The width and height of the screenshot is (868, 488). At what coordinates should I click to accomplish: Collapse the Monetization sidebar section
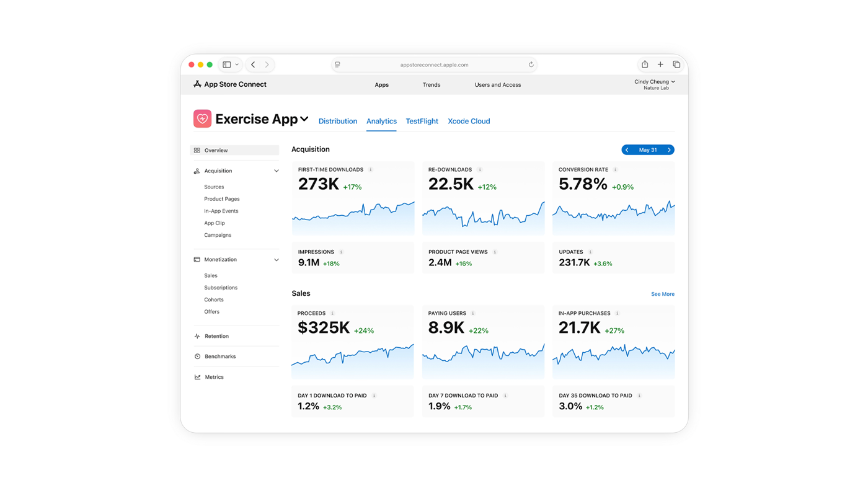pyautogui.click(x=277, y=260)
